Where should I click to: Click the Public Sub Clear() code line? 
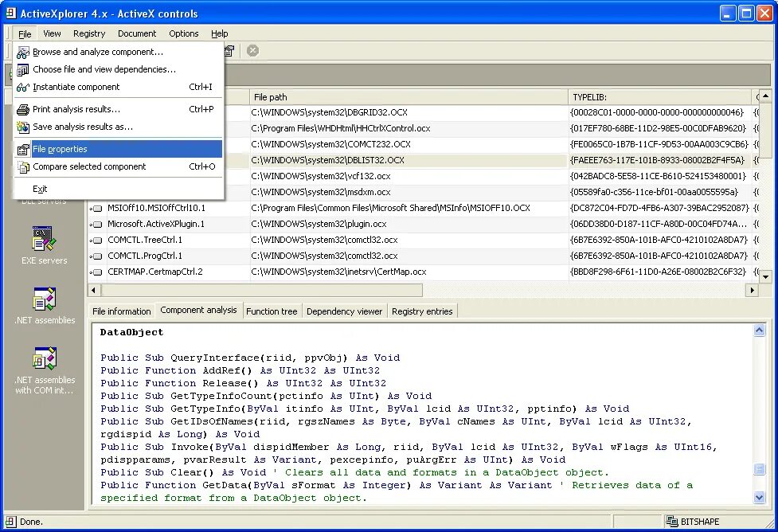354,472
